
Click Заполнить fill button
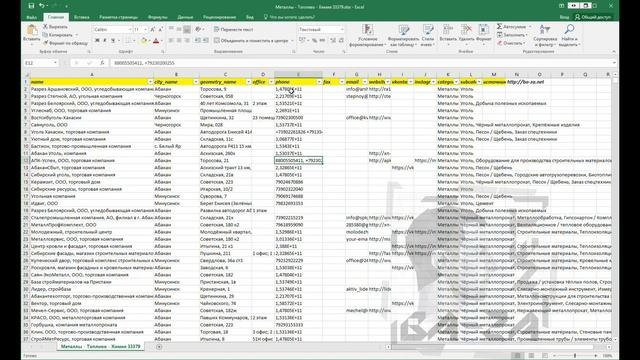pyautogui.click(x=512, y=35)
